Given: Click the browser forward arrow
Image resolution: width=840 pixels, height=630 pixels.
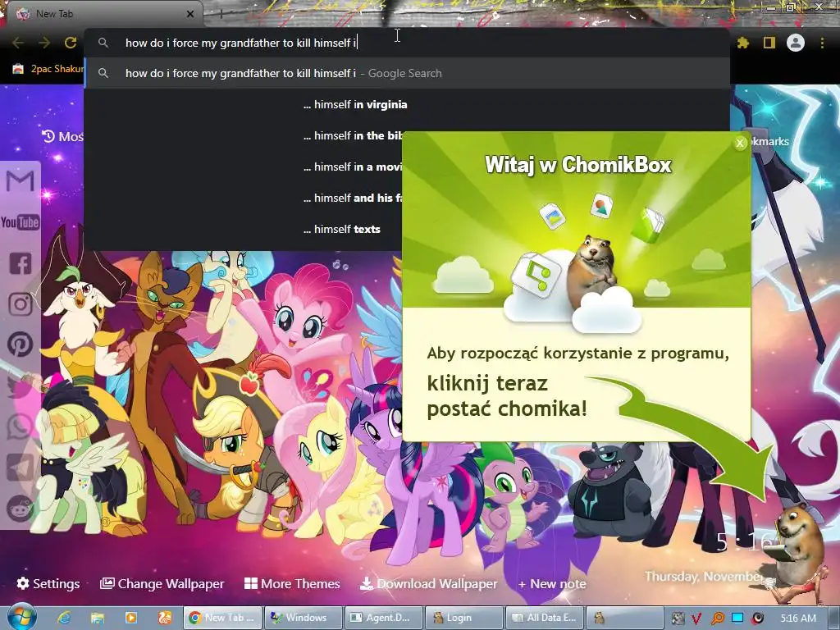Looking at the screenshot, I should [44, 43].
